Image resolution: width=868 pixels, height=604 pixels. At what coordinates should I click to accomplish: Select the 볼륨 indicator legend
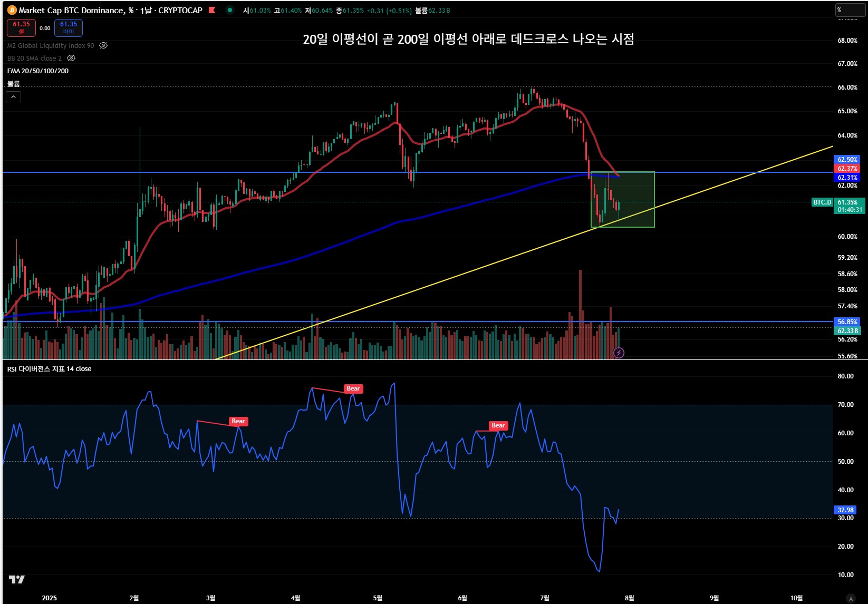14,83
